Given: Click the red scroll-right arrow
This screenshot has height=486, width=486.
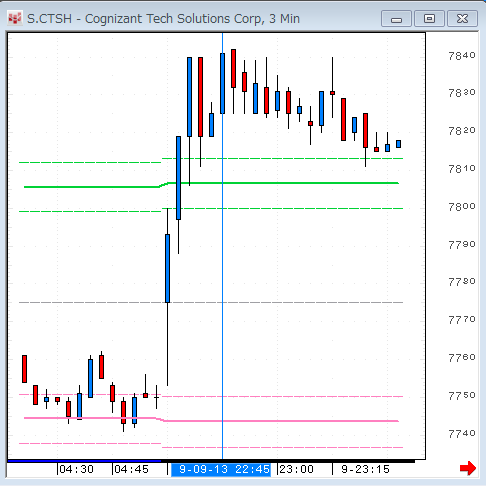Looking at the screenshot, I should (468, 468).
